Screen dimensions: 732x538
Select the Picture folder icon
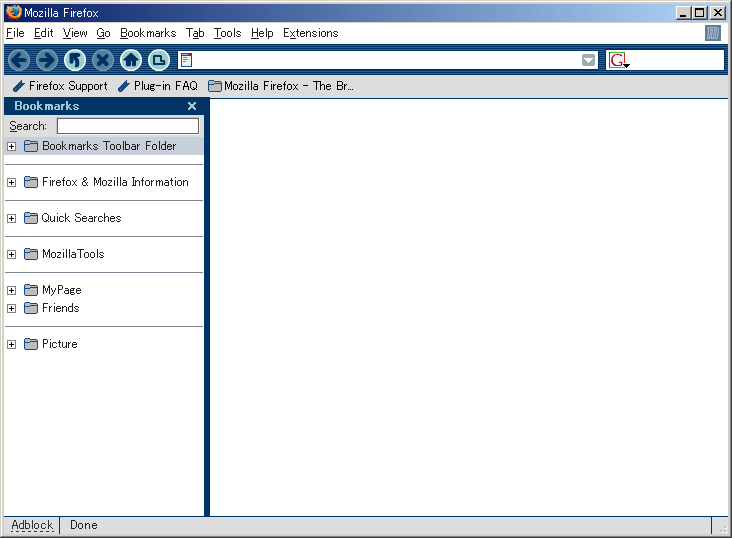[31, 344]
